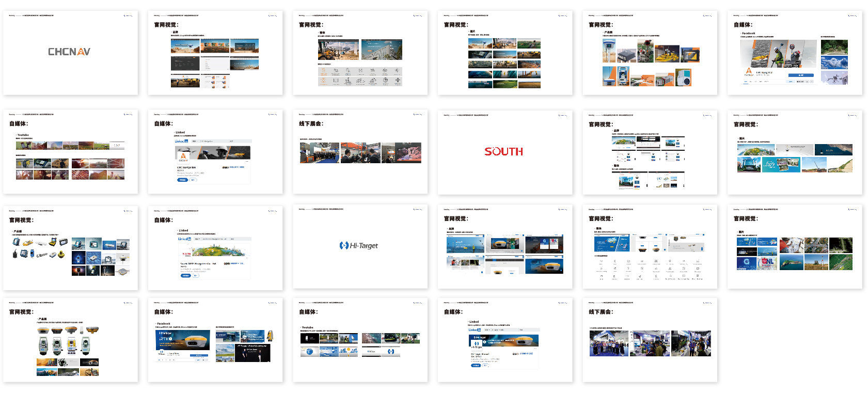868x393 pixels.
Task: Click the blue Hi-Target logo slide
Action: pos(360,246)
